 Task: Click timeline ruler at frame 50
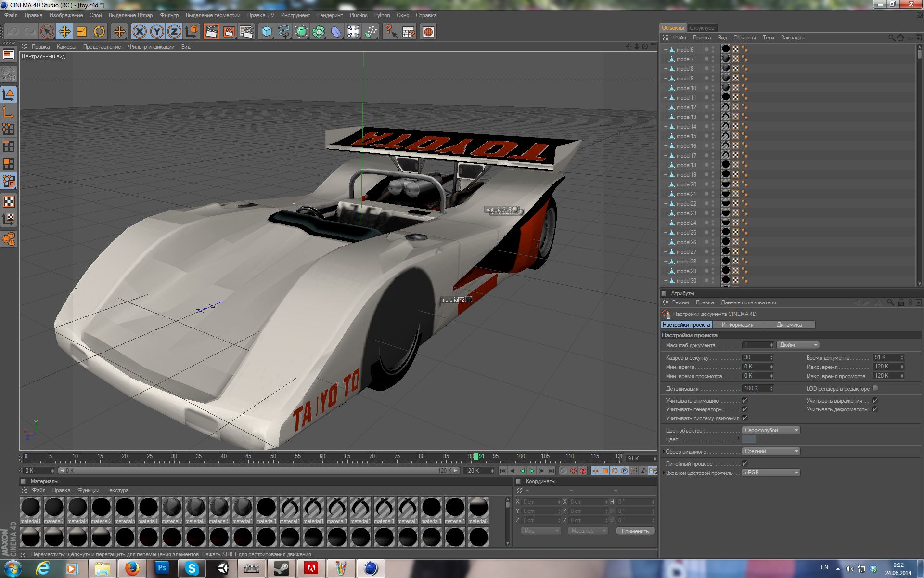273,458
